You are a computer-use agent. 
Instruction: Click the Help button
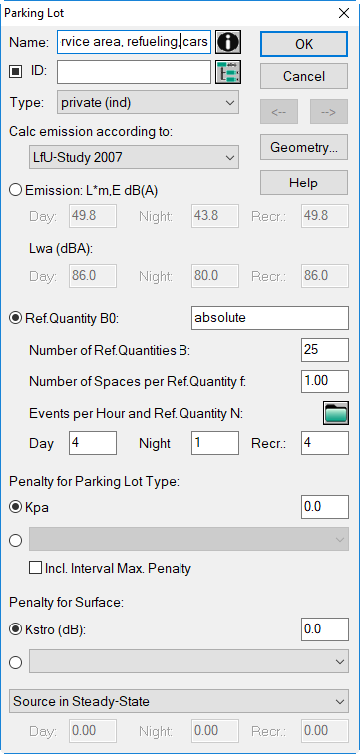click(x=304, y=183)
